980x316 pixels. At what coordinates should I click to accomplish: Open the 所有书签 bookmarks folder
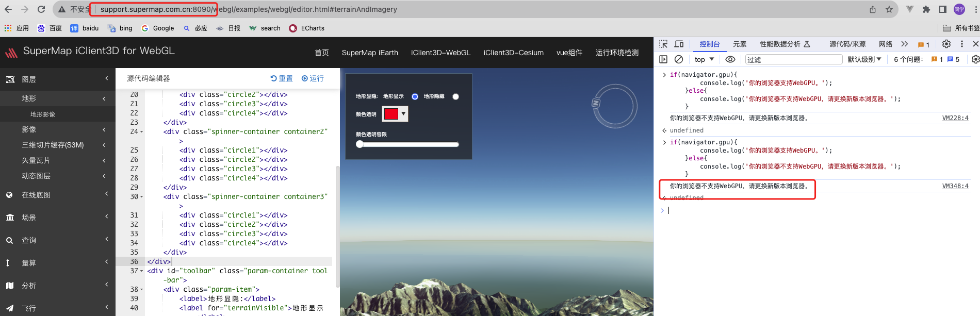[x=961, y=28]
